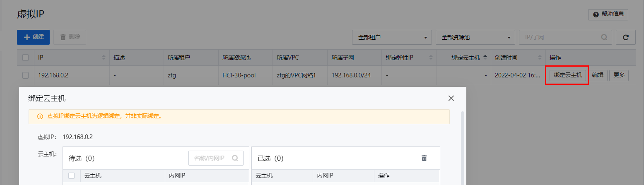The width and height of the screenshot is (644, 185).
Task: Toggle the select-all checkbox in table header
Action: click(x=26, y=58)
